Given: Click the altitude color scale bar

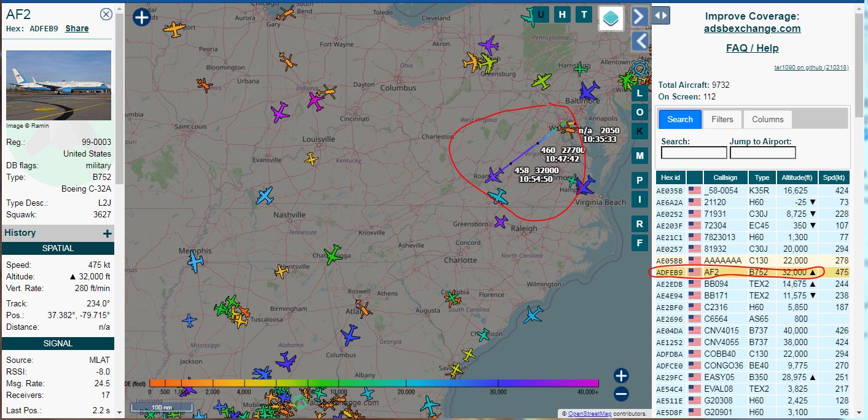Looking at the screenshot, I should pos(373,384).
